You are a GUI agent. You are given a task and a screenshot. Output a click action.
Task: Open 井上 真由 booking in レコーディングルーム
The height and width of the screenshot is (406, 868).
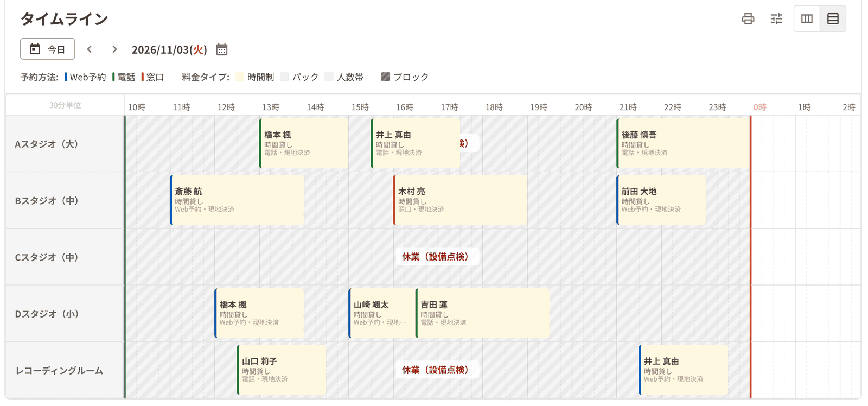tap(684, 370)
